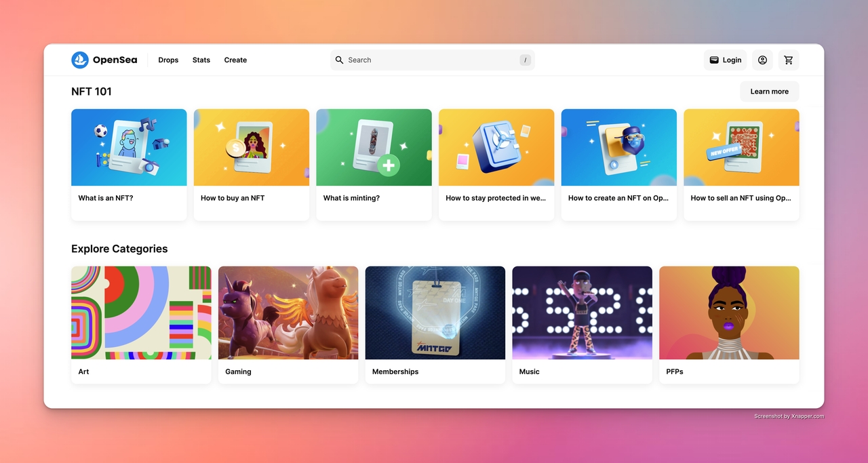Click the OpenSea sailboat logo icon
This screenshot has height=463, width=868.
80,60
